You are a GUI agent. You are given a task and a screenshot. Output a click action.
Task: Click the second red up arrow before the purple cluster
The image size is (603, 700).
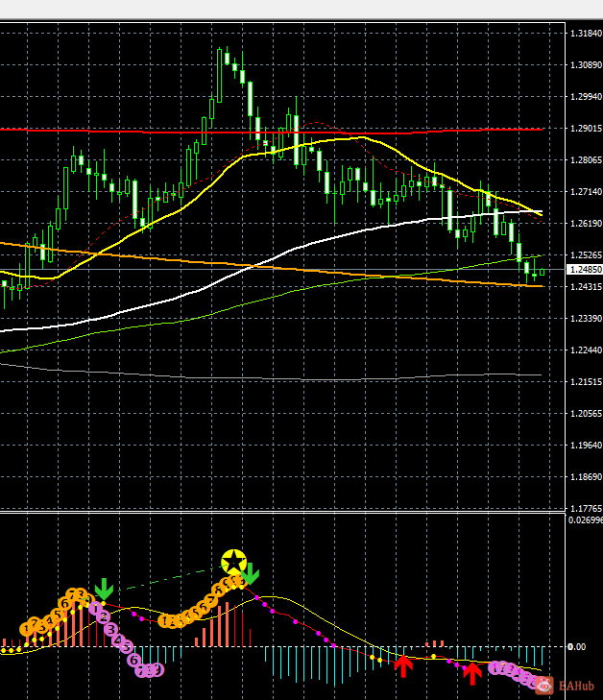(472, 674)
